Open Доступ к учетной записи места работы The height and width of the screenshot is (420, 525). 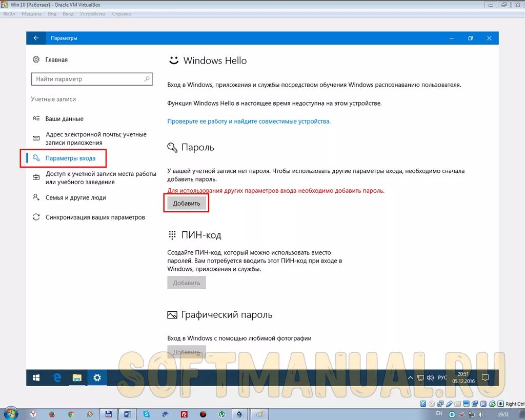[x=94, y=178]
